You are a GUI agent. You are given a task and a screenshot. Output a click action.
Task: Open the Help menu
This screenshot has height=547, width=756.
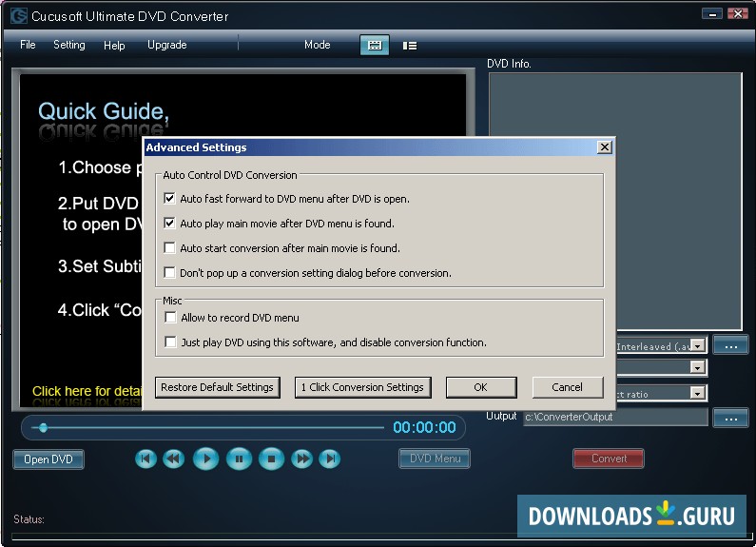[114, 46]
